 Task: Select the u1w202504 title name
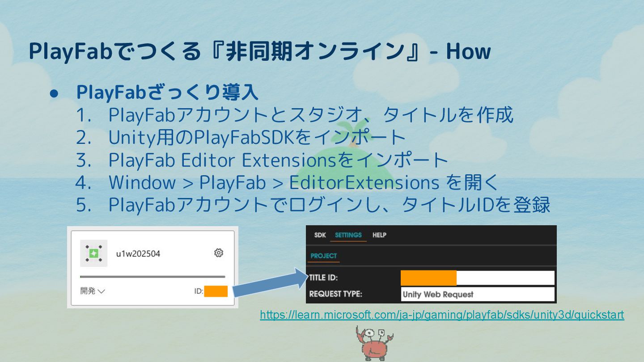(x=138, y=253)
